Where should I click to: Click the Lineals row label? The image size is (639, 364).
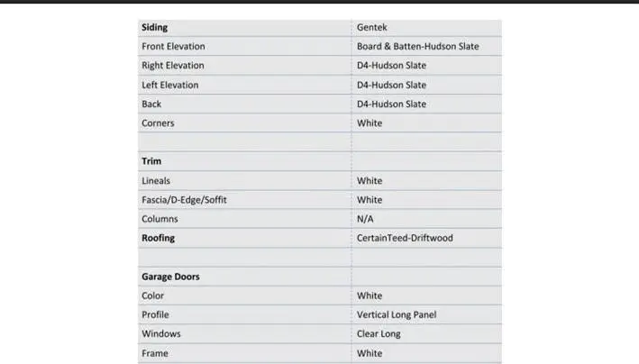click(156, 180)
